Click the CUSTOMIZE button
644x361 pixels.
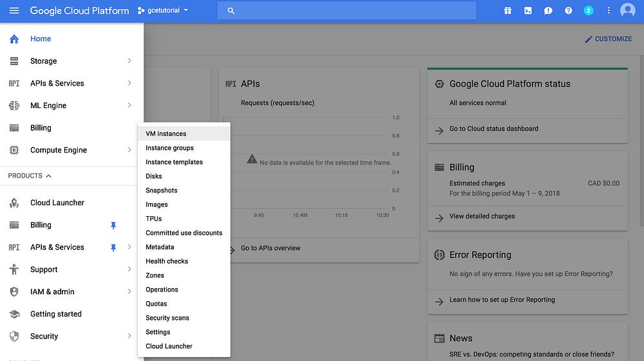pos(609,39)
